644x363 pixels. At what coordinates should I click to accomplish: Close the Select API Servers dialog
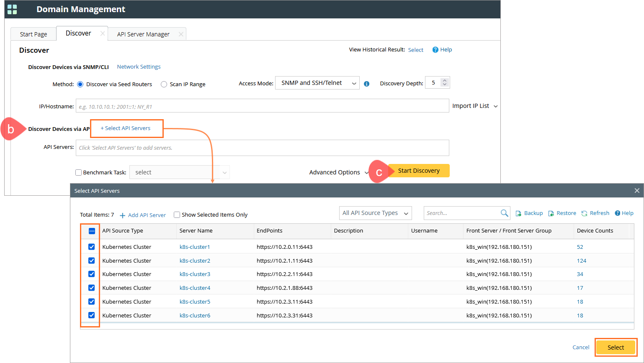coord(636,191)
